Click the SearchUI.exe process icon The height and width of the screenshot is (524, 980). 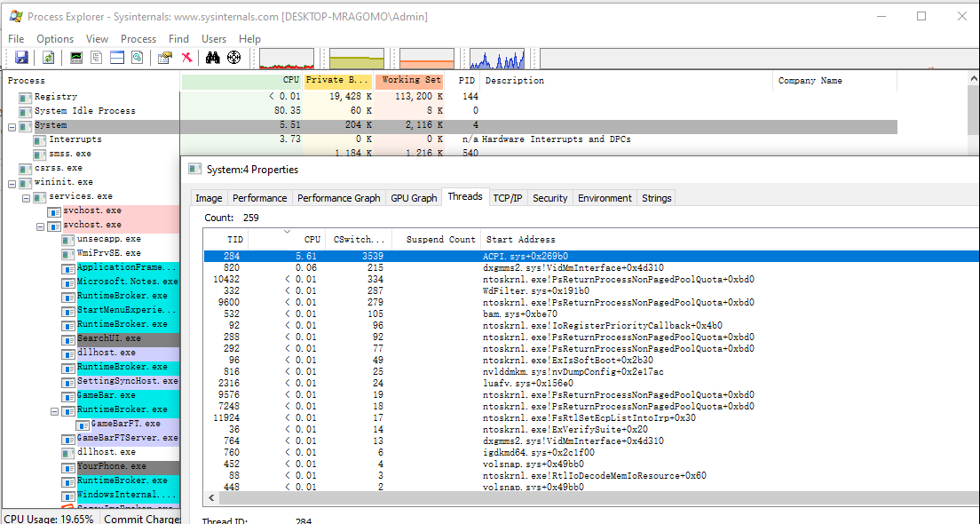68,339
